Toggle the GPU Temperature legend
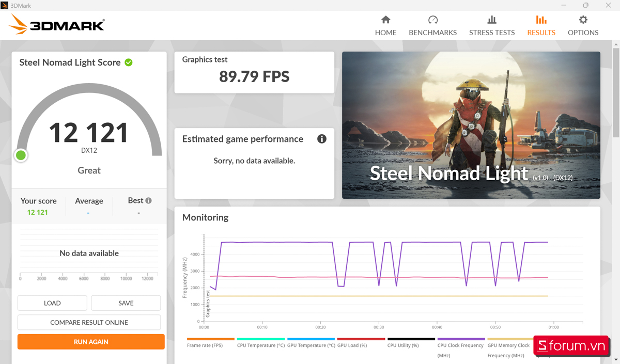Image resolution: width=620 pixels, height=364 pixels. click(311, 343)
